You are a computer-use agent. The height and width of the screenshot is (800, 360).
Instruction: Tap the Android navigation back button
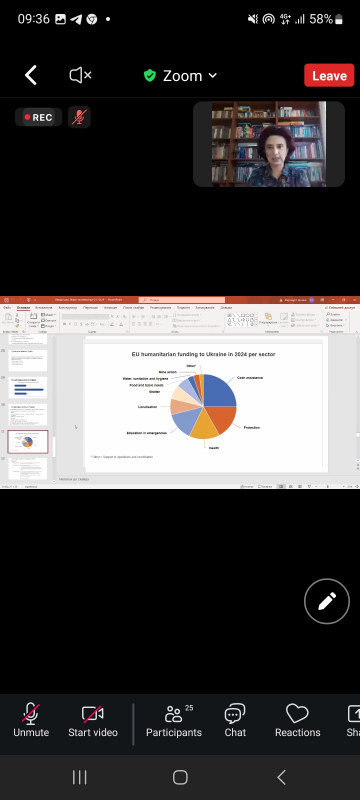coord(281,777)
